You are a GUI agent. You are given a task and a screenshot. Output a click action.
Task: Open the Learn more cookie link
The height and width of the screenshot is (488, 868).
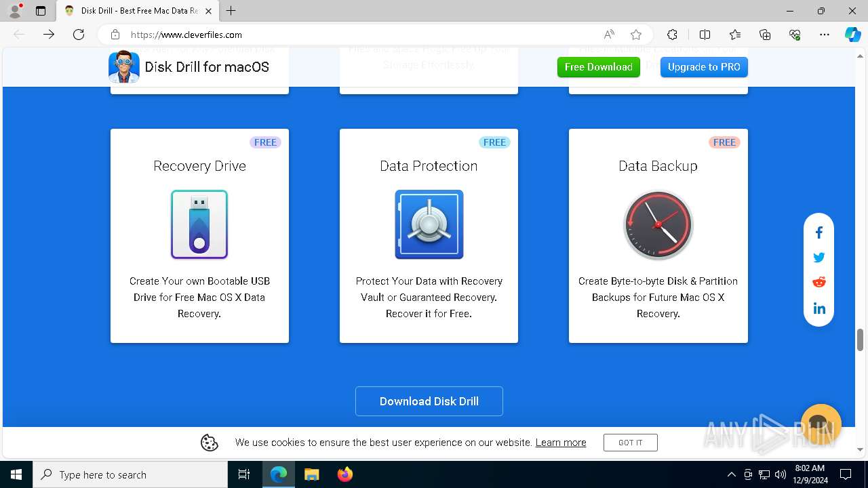[x=561, y=443]
